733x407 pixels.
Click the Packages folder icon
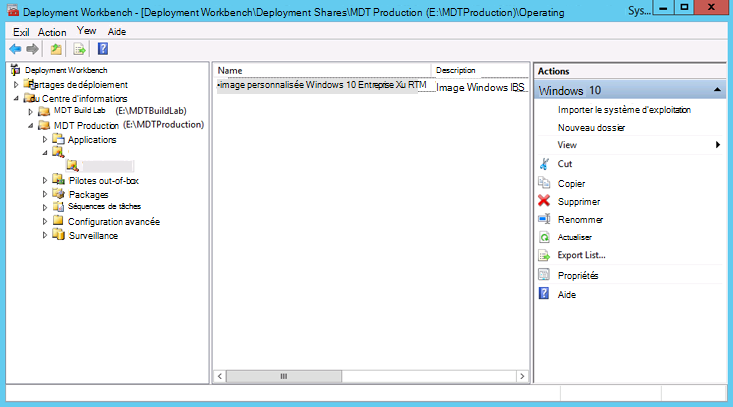pos(58,193)
